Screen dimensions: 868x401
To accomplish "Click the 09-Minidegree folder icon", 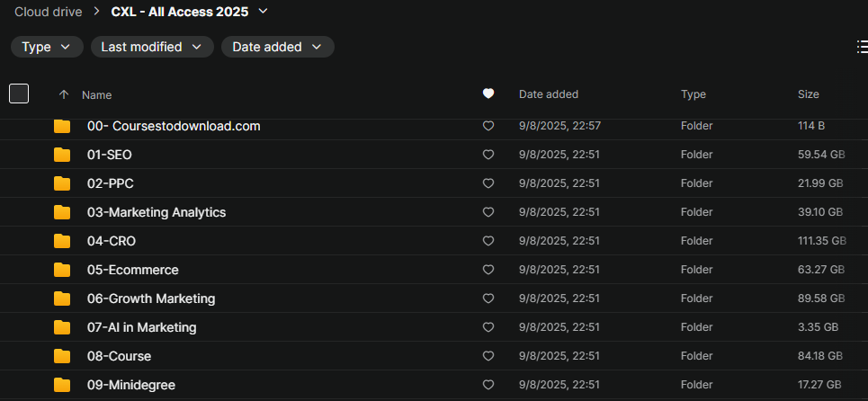I will [x=62, y=385].
